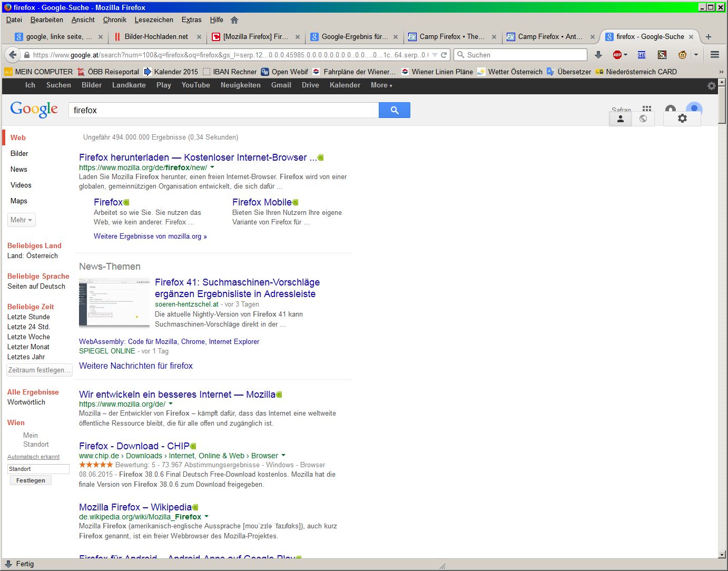
Task: Switch to the [Mozilla Firefox] Fir... tab
Action: 255,37
